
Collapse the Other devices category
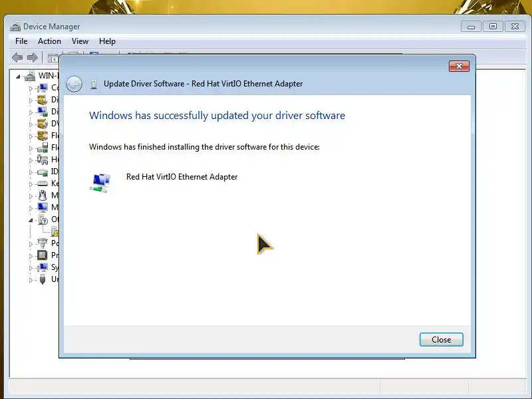coord(31,220)
